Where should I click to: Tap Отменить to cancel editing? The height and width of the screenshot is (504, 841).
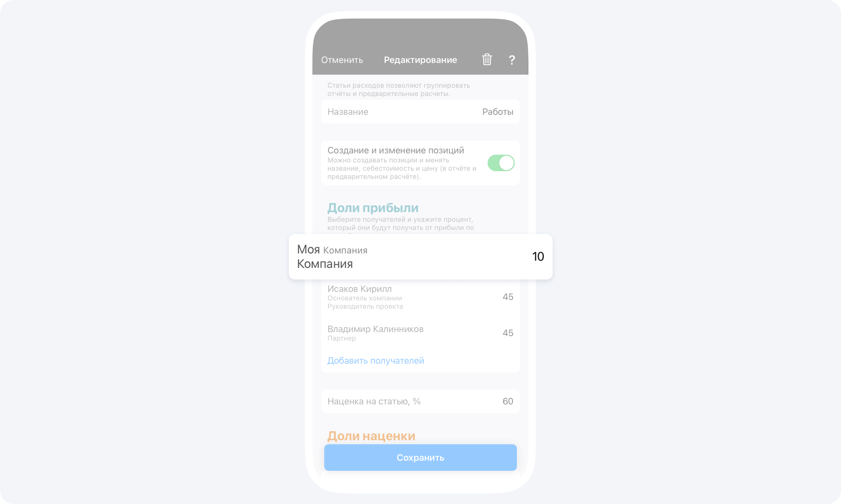coord(342,60)
